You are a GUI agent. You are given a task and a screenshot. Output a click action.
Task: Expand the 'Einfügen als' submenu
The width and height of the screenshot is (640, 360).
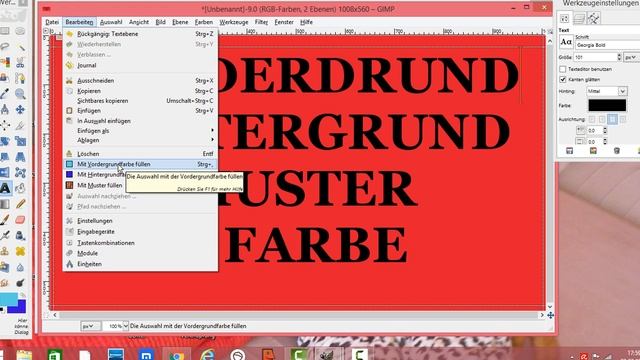(140, 131)
